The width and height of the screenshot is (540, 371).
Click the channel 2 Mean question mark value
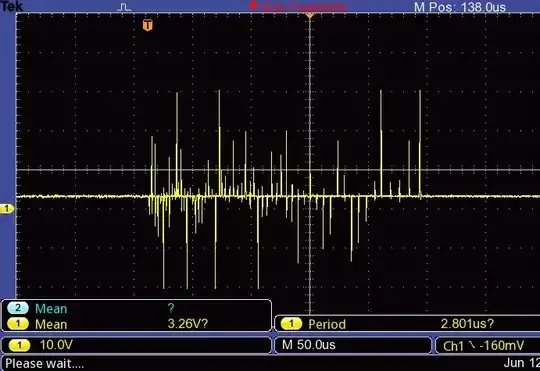(171, 308)
